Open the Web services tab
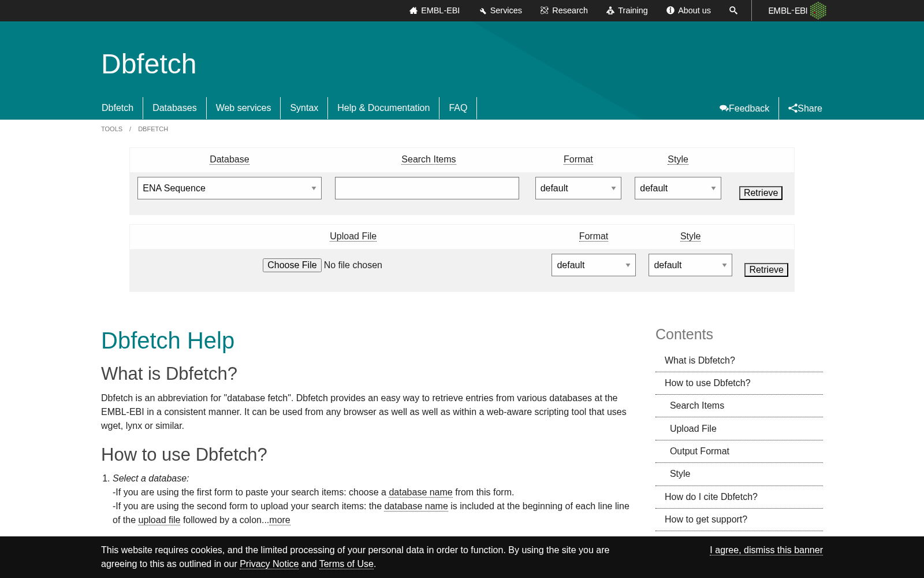The width and height of the screenshot is (924, 578). (x=243, y=108)
